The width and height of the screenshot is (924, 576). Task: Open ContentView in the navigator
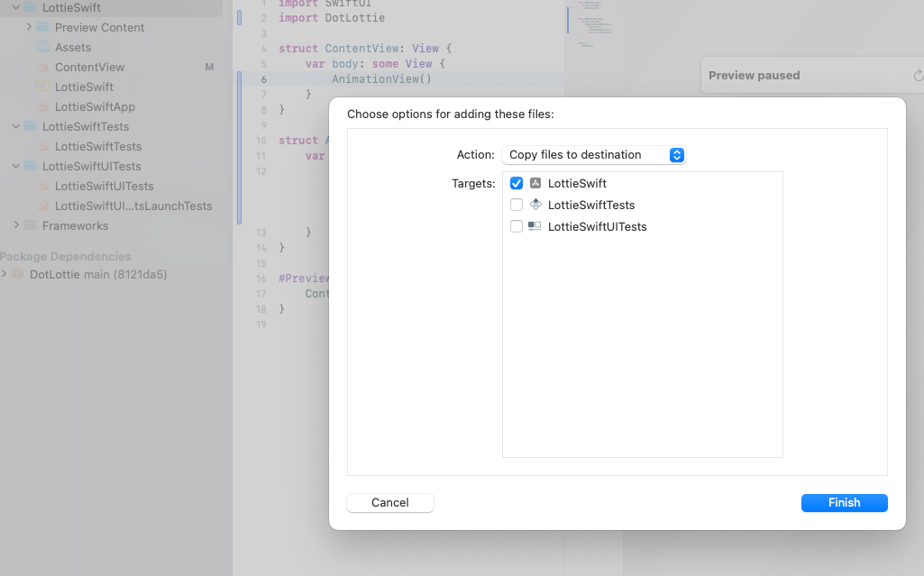point(89,67)
